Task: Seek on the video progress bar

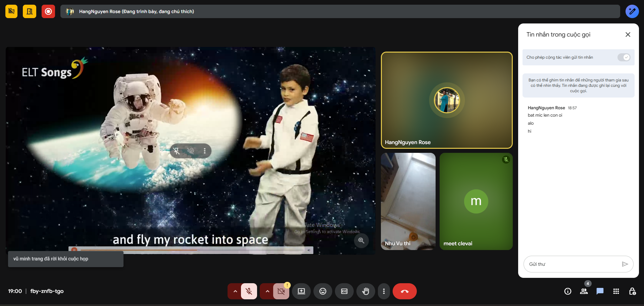Action: coord(192,250)
